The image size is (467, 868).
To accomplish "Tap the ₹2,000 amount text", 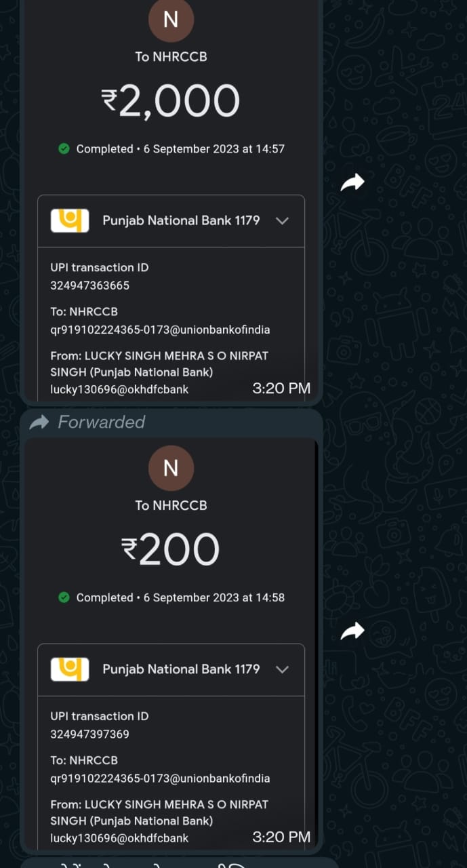I will pos(171,101).
